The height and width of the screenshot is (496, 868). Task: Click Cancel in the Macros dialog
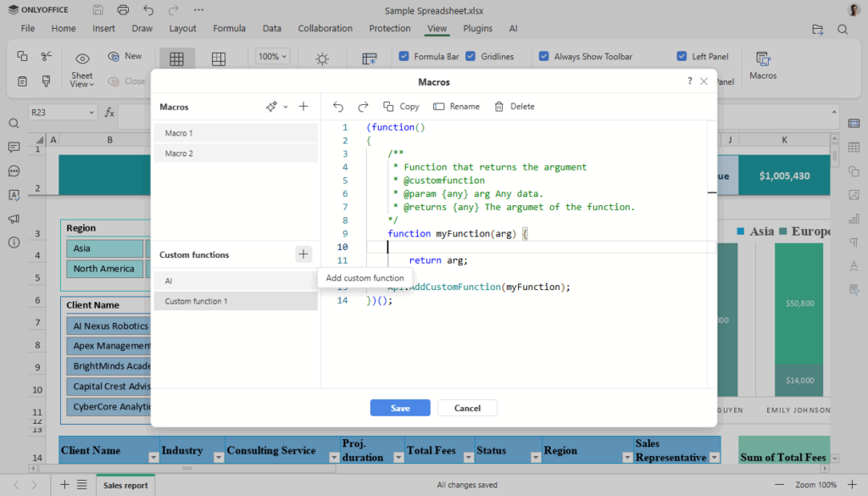(x=467, y=407)
